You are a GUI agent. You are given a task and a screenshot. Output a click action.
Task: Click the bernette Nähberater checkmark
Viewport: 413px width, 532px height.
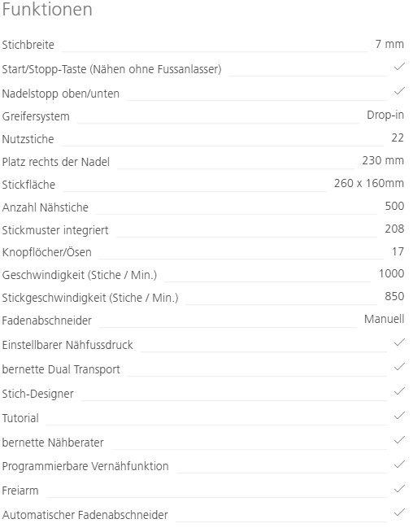[399, 440]
